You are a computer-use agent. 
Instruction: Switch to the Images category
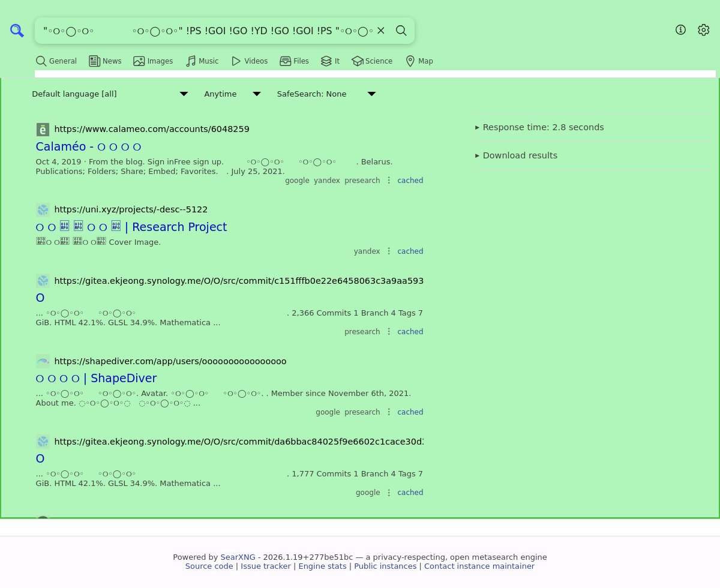coord(153,61)
